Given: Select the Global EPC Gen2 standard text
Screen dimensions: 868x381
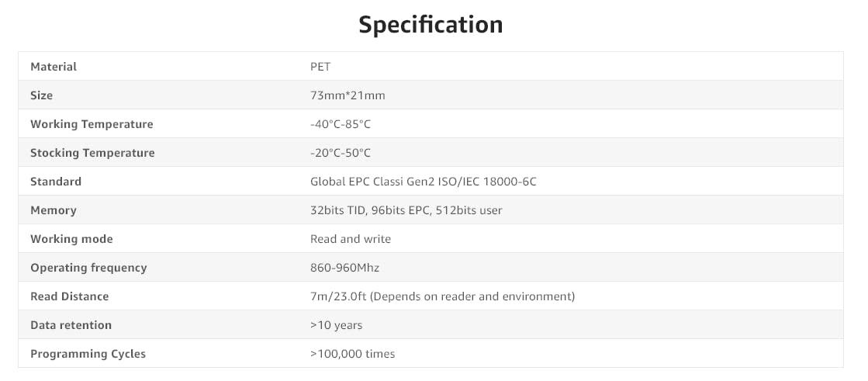Looking at the screenshot, I should tap(423, 182).
